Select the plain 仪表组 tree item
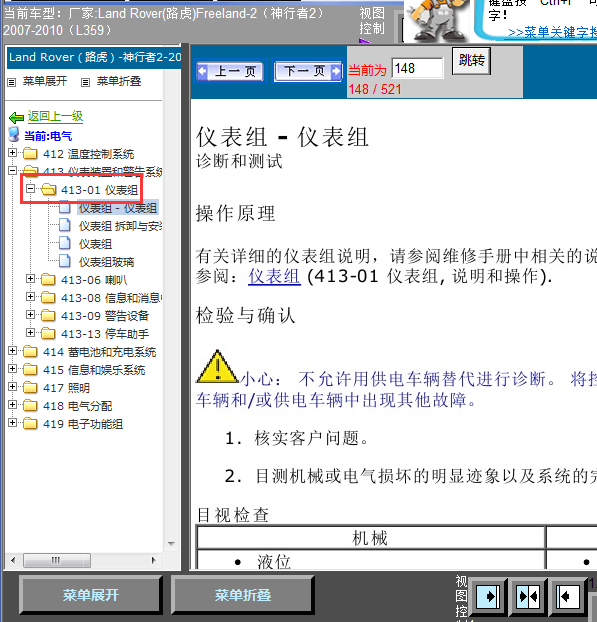597x622 pixels. click(95, 244)
